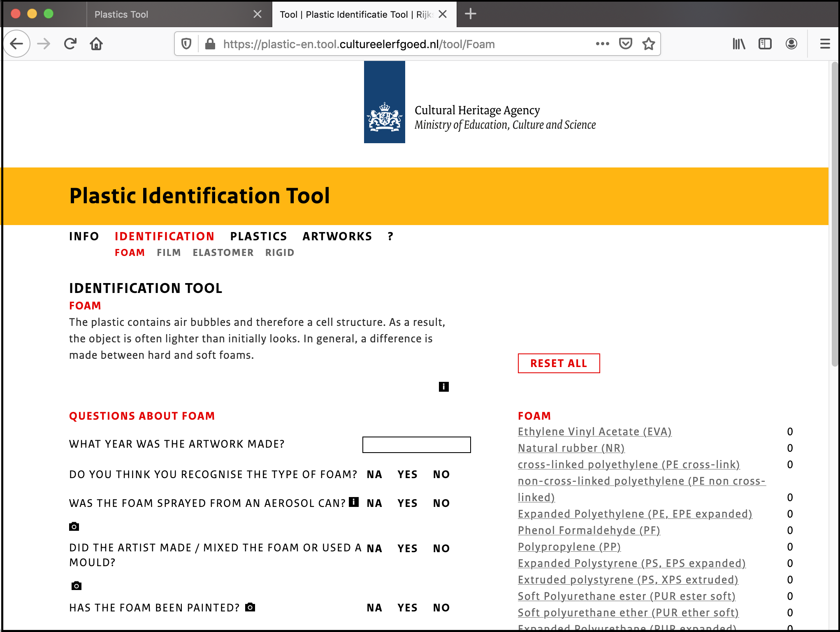Save page to Pocket
840x632 pixels.
pyautogui.click(x=625, y=44)
